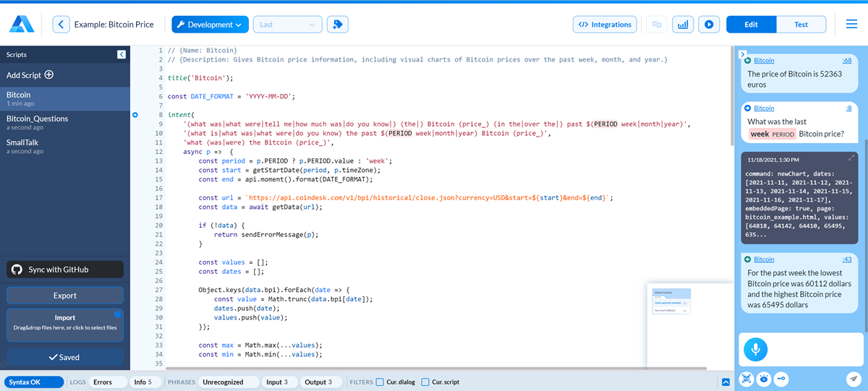The width and height of the screenshot is (868, 391).
Task: Click the breakpoint marker beside line 8
Action: [x=135, y=115]
